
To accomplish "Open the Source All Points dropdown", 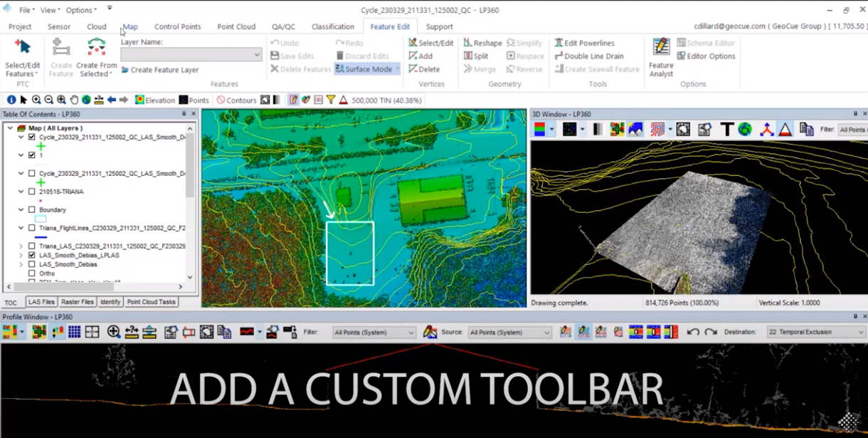I will [x=509, y=332].
